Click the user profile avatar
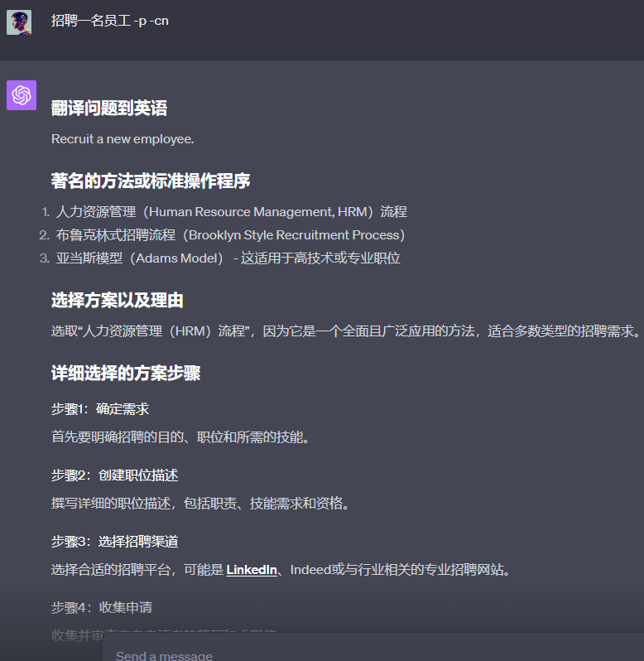 (19, 22)
